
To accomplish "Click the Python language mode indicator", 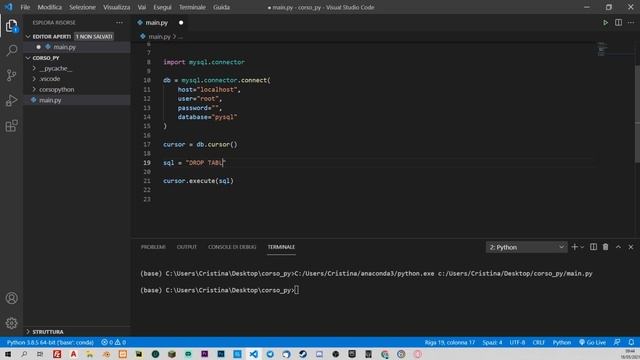I will click(x=562, y=342).
